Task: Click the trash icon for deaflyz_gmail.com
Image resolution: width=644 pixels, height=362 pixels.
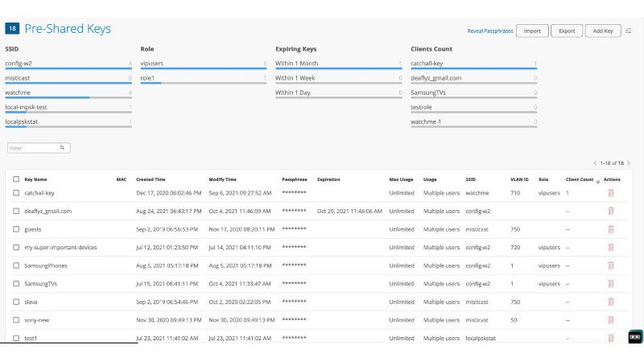Action: tap(610, 211)
